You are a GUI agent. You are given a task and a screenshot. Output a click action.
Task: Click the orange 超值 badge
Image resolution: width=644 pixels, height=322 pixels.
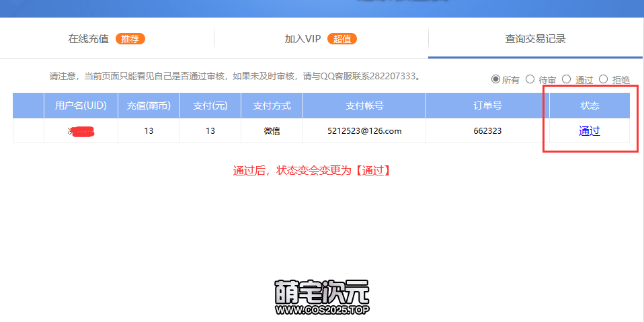pos(342,39)
